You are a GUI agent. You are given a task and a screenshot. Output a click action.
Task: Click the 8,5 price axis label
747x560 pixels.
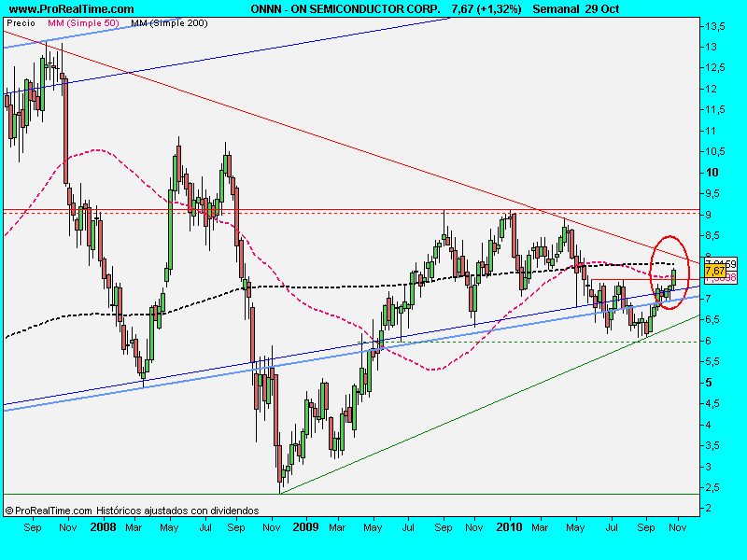(713, 236)
